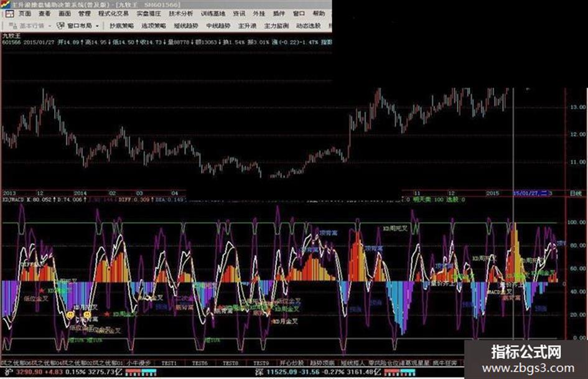Click the red-cyan bar indicator after 3275.73亿
Image resolution: width=588 pixels, height=379 pixels.
click(141, 372)
